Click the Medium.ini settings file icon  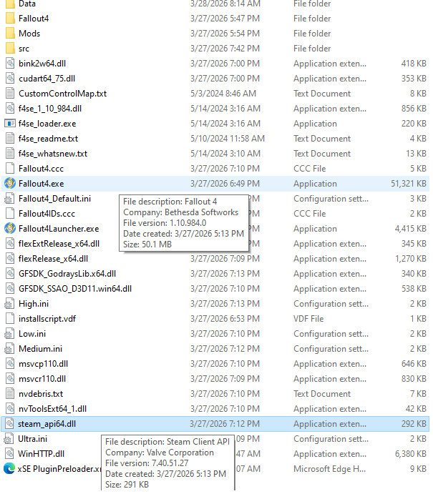pyautogui.click(x=9, y=348)
